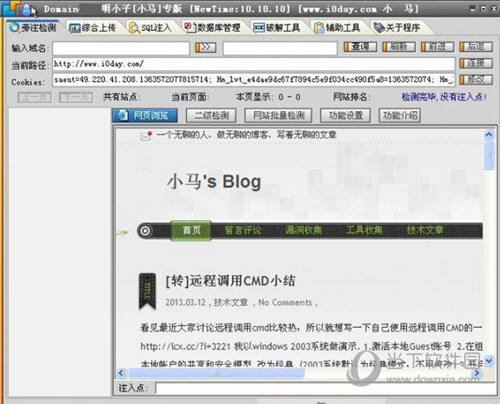This screenshot has width=500, height=404.
Task: Click the 上一页 button
Action: point(35,97)
